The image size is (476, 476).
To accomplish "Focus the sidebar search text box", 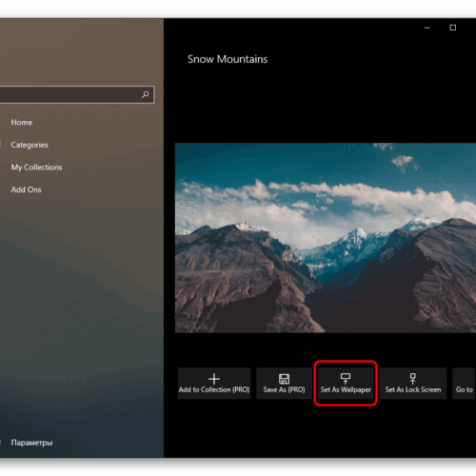I will click(76, 94).
